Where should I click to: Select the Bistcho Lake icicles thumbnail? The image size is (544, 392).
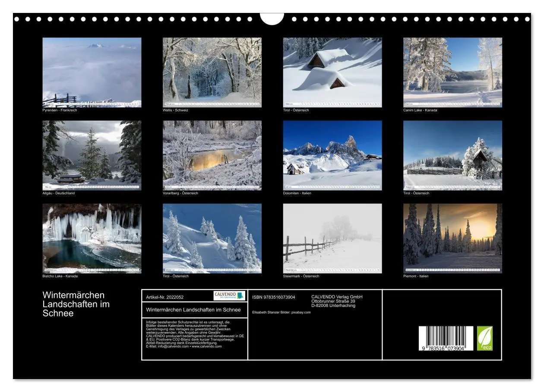(92, 238)
